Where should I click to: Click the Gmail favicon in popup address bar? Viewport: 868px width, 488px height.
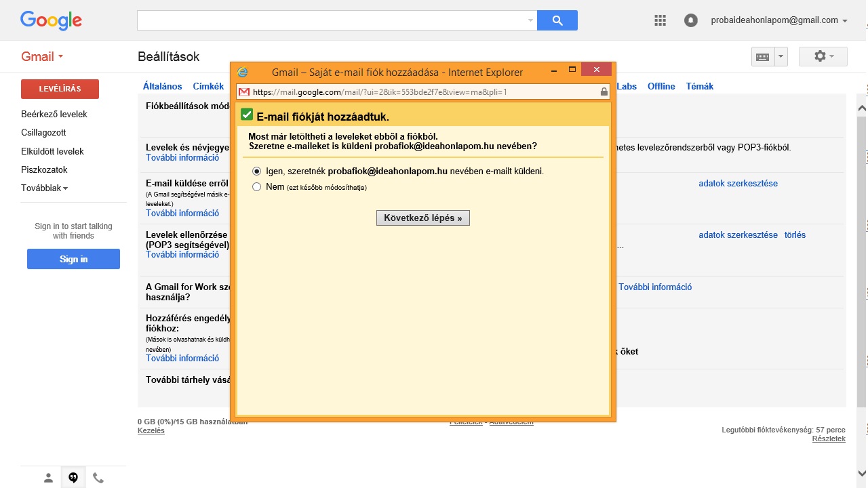point(244,92)
